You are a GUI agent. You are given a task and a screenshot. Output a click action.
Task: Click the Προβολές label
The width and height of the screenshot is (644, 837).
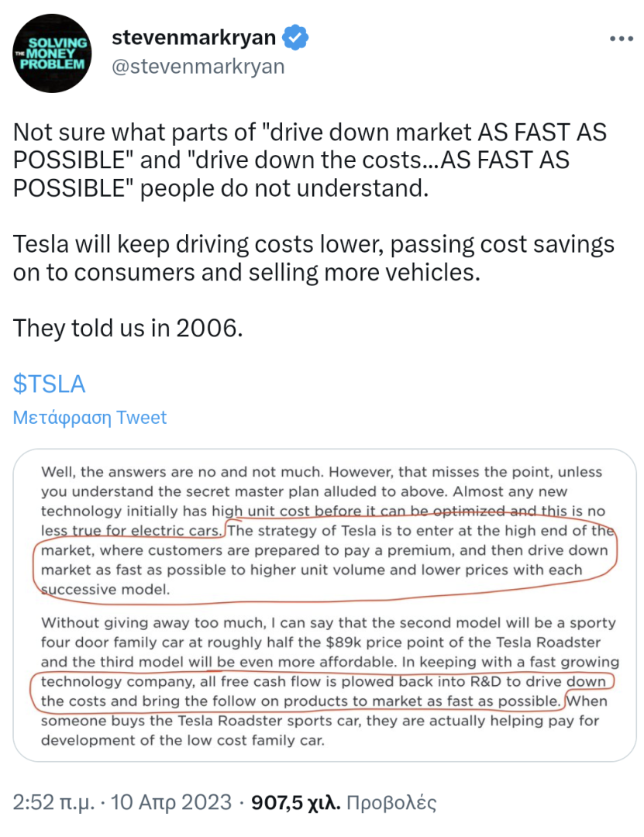[x=391, y=801]
